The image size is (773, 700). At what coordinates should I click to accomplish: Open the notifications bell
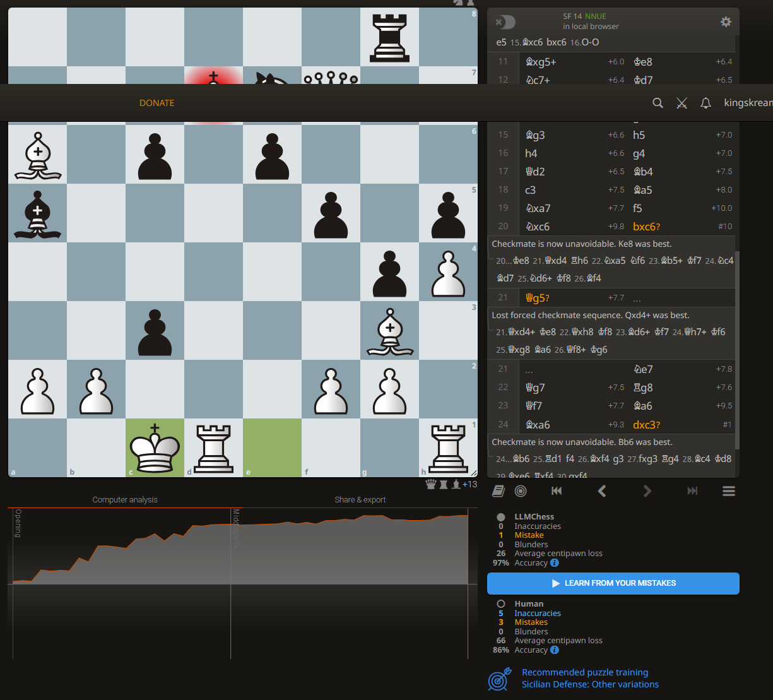tap(705, 103)
